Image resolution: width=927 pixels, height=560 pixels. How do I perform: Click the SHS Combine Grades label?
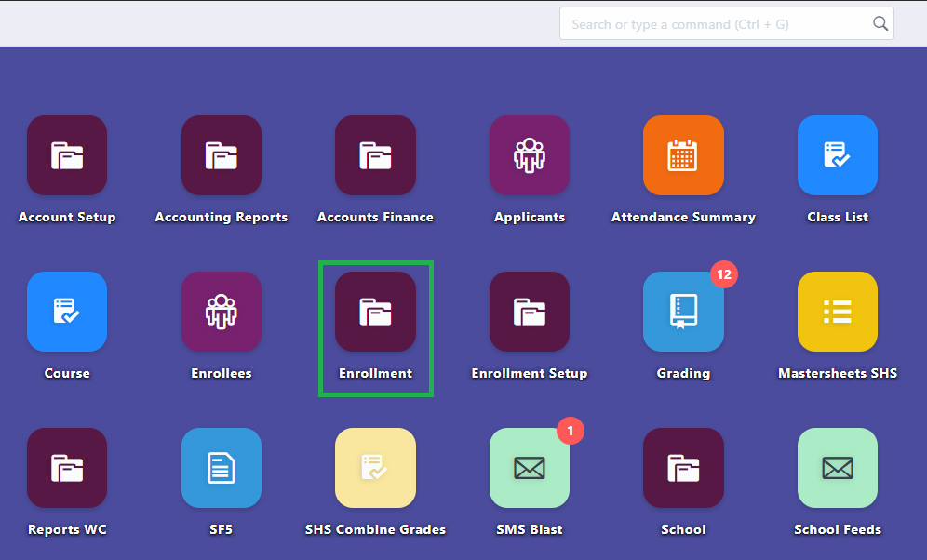[375, 530]
